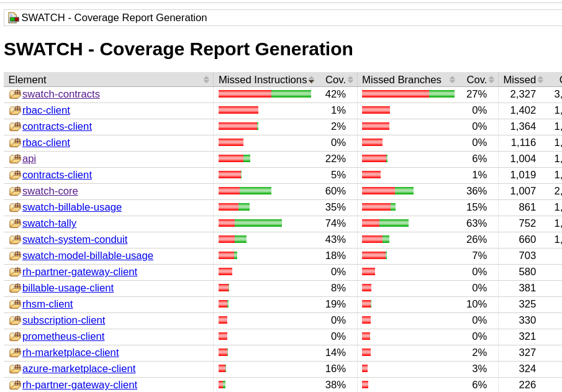Sort table by Element column

[109, 80]
